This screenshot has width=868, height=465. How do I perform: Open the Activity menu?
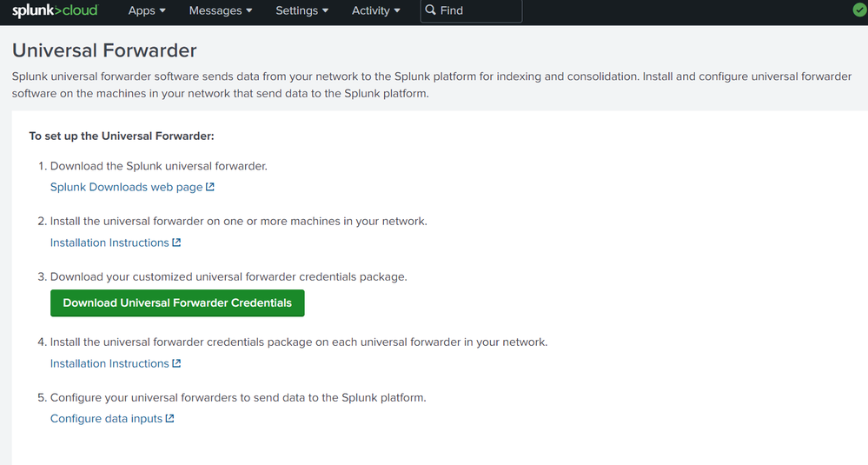point(376,10)
